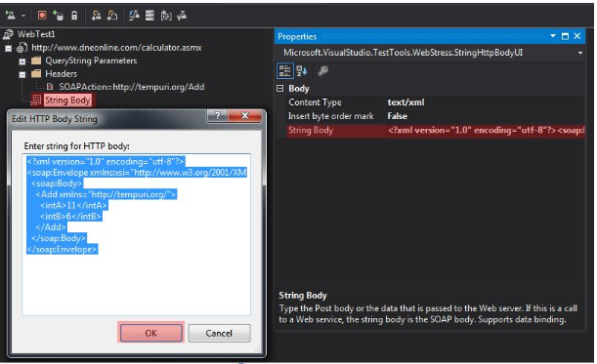Click the Add Recording toolbar button
The width and height of the screenshot is (597, 364).
coord(42,16)
